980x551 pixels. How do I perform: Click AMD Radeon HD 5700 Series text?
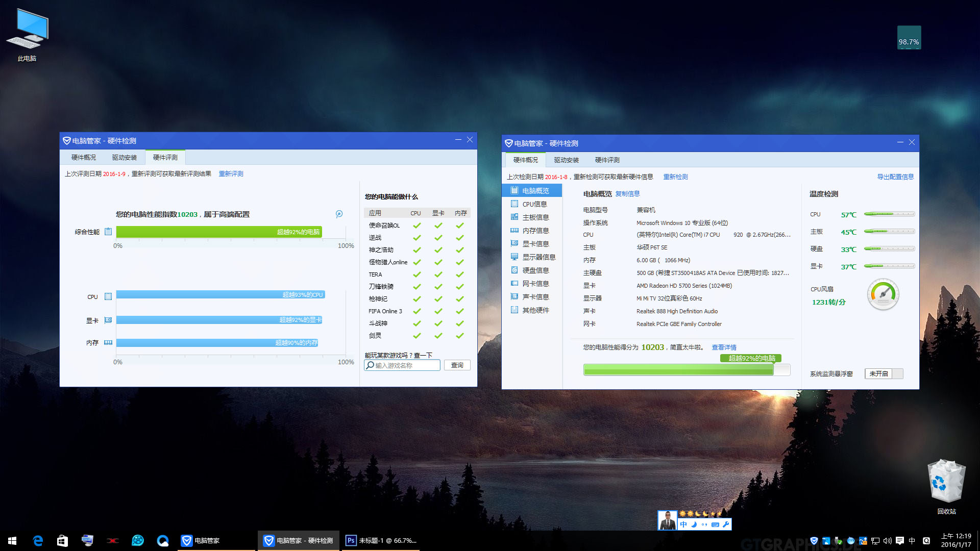[684, 285]
